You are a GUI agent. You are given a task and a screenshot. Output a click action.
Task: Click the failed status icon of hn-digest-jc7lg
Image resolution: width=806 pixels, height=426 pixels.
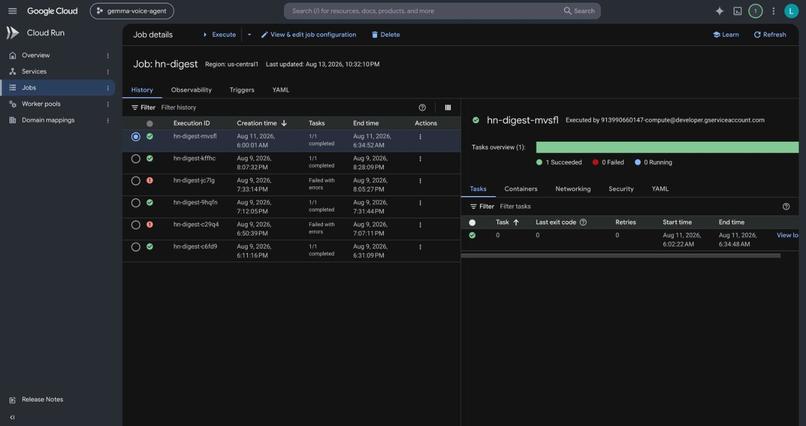coord(150,180)
